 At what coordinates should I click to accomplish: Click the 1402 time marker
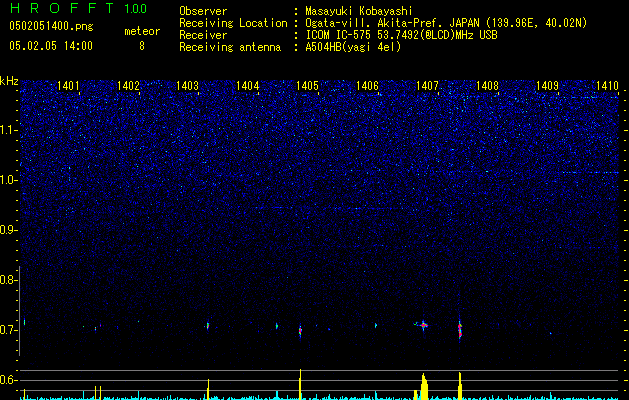coord(128,85)
